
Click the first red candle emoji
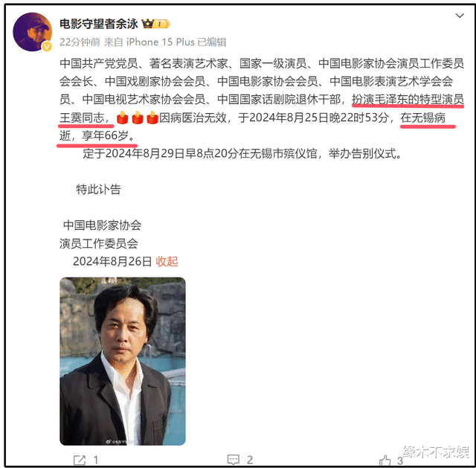tap(122, 118)
